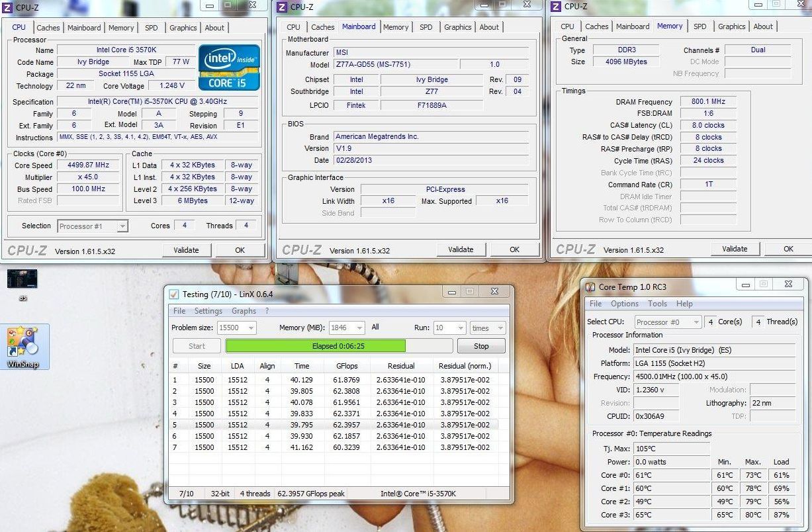
Task: Open the Settings menu in LinX
Action: [x=208, y=311]
